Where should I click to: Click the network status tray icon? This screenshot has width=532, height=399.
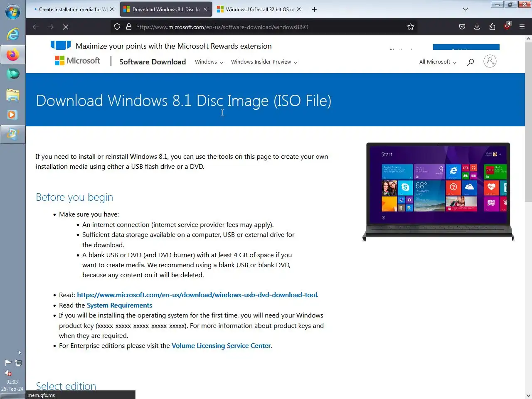[x=18, y=363]
